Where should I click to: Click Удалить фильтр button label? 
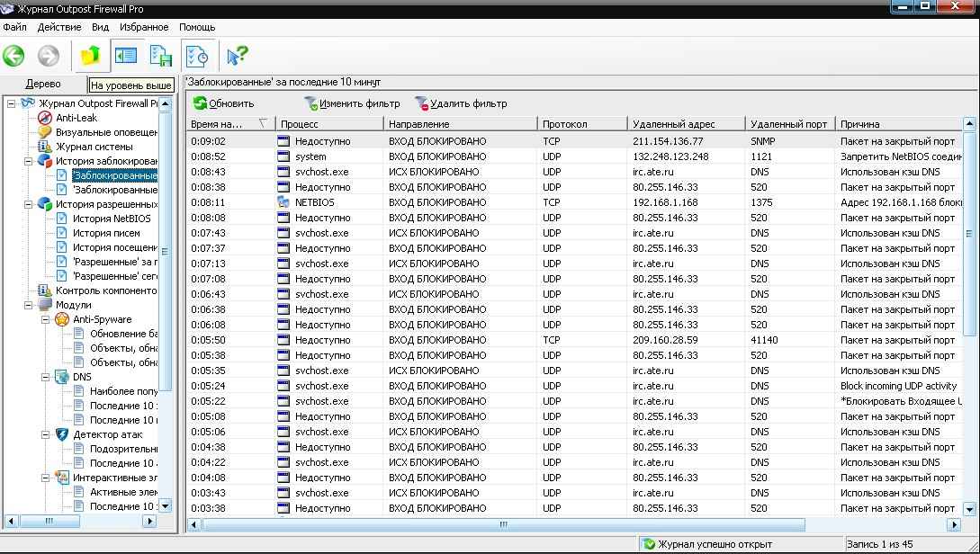[x=469, y=103]
